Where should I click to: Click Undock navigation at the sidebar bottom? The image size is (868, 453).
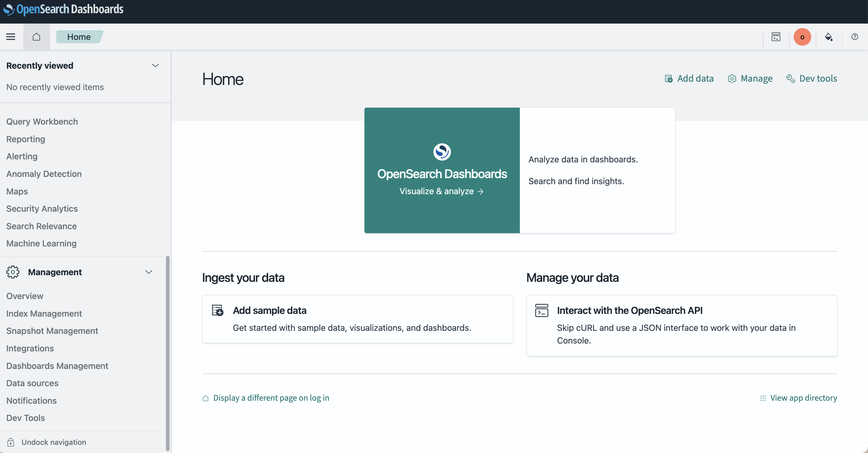[53, 442]
